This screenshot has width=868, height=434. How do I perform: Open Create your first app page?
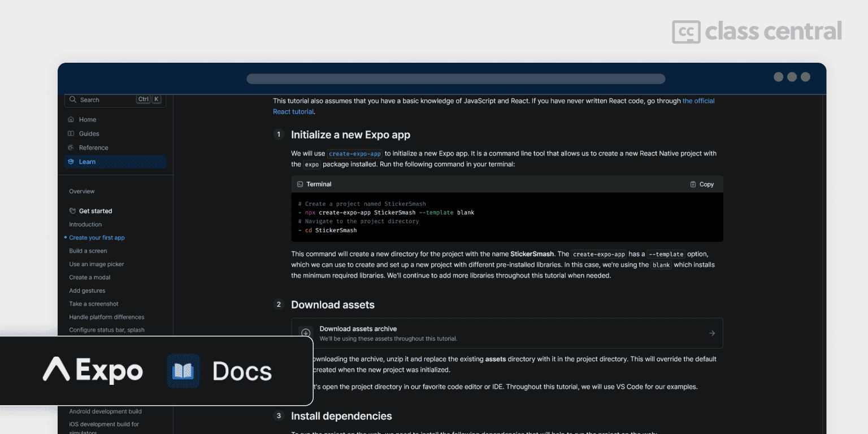tap(97, 238)
